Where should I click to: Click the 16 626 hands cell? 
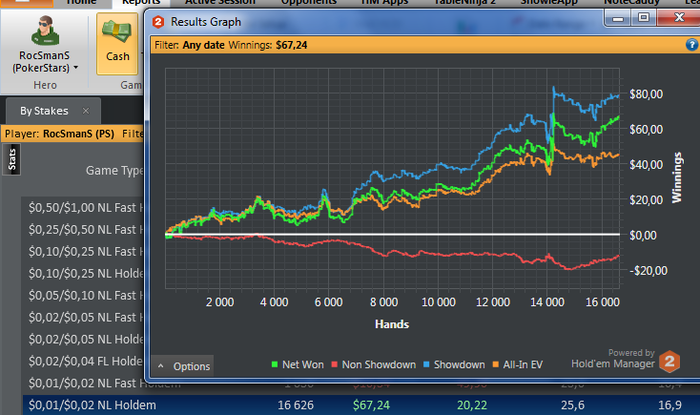[x=296, y=405]
